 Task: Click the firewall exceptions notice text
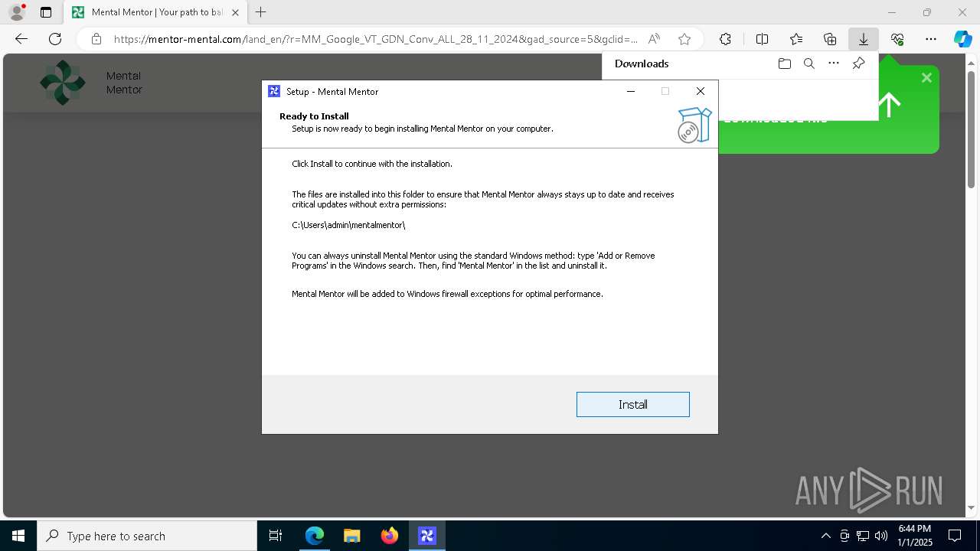(447, 294)
